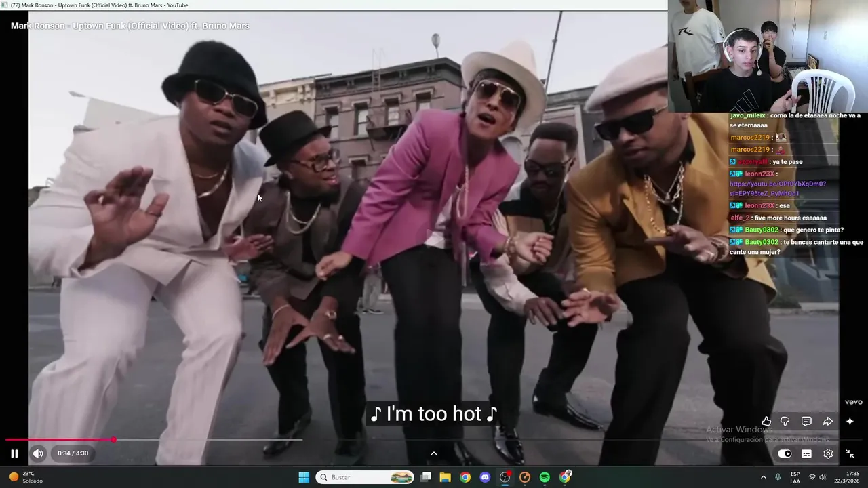Expand the panel with the chevron below the subtitles
Viewport: 868px width, 488px height.
click(434, 453)
